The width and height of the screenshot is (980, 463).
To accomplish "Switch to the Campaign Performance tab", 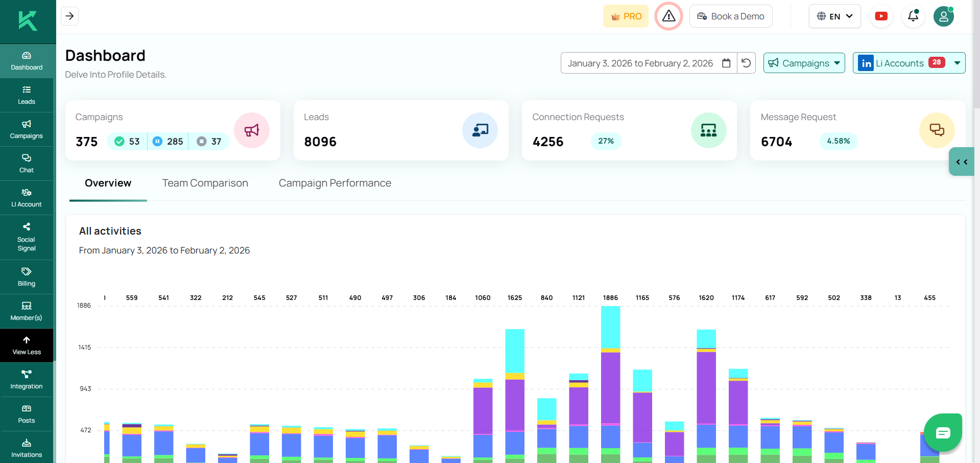I will pyautogui.click(x=334, y=183).
